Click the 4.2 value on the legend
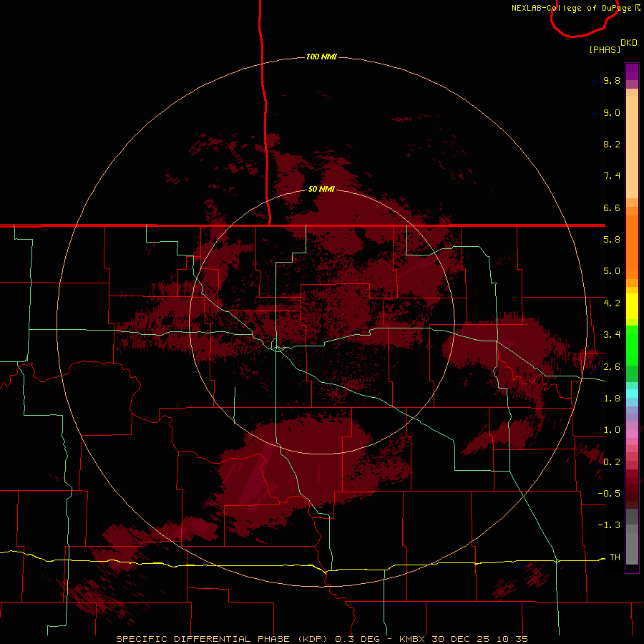The width and height of the screenshot is (644, 644). pyautogui.click(x=612, y=303)
